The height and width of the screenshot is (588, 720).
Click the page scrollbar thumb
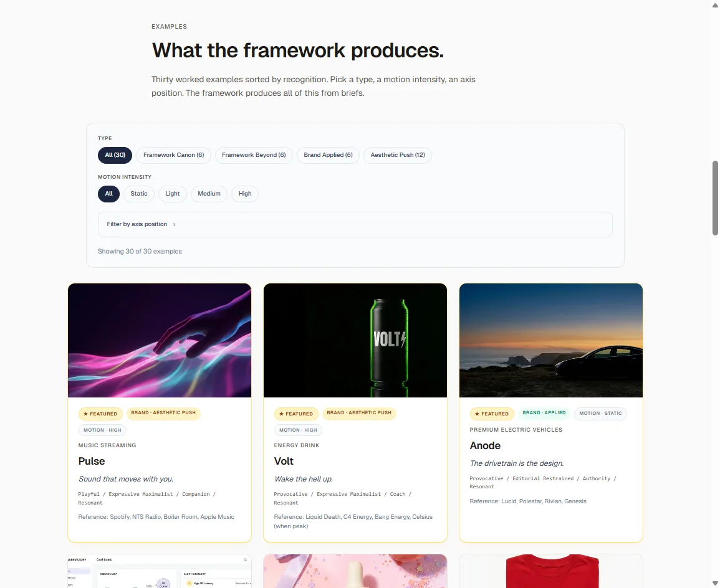(x=715, y=197)
